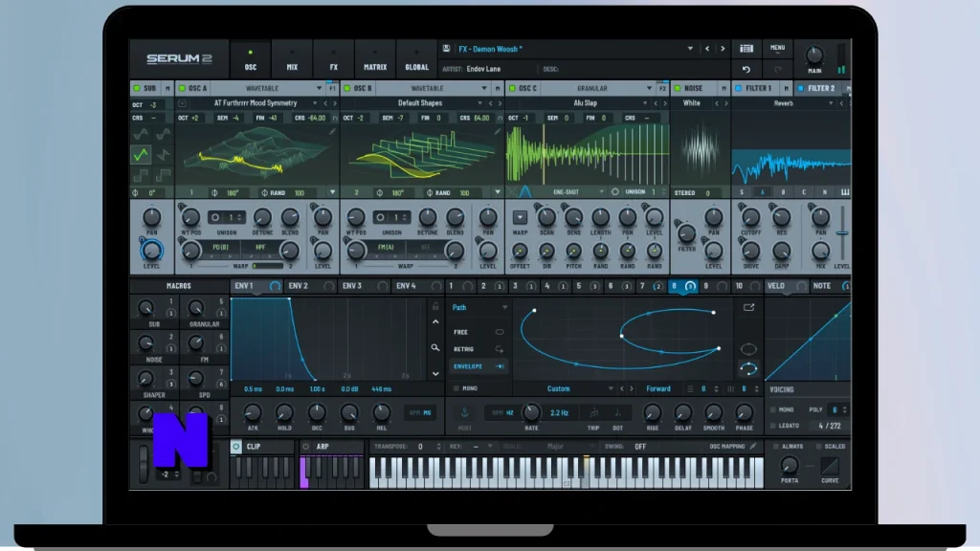This screenshot has height=551, width=980.
Task: Open the preset browser list icon
Action: (746, 48)
